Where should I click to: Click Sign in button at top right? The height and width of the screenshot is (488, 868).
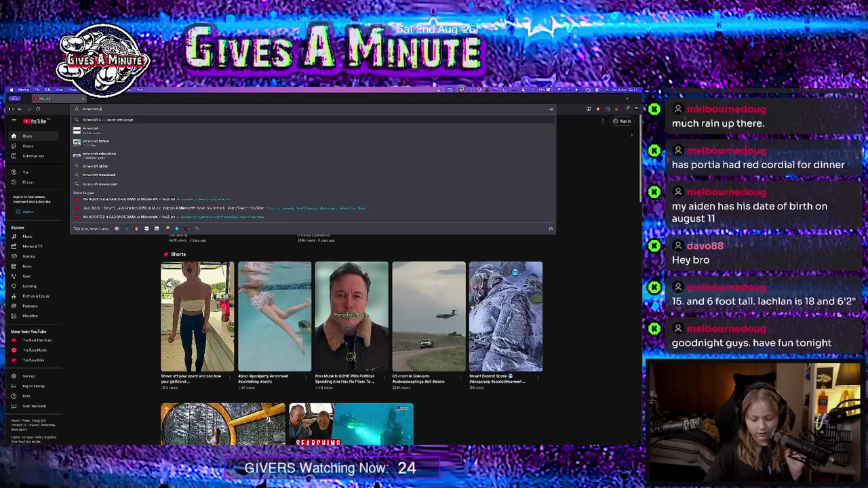622,121
